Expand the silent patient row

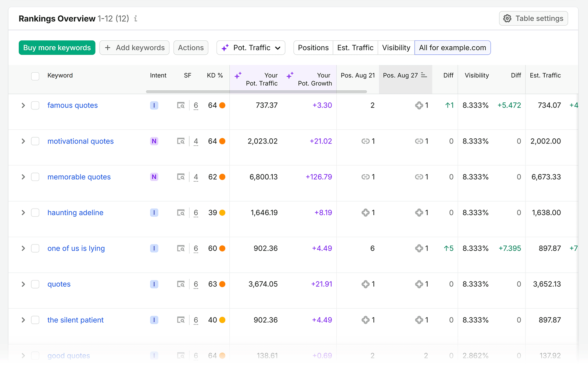[23, 320]
